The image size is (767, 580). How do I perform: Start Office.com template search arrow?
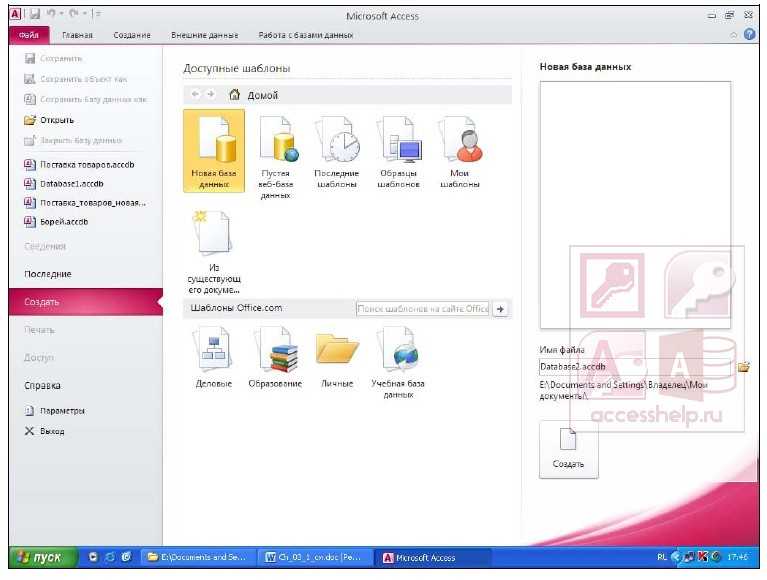click(500, 309)
